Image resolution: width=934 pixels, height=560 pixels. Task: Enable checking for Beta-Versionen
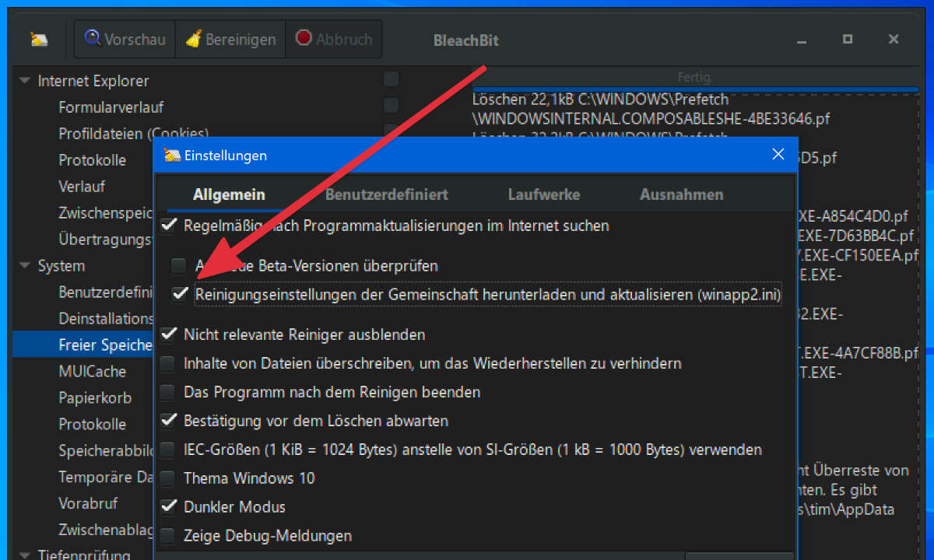179,266
